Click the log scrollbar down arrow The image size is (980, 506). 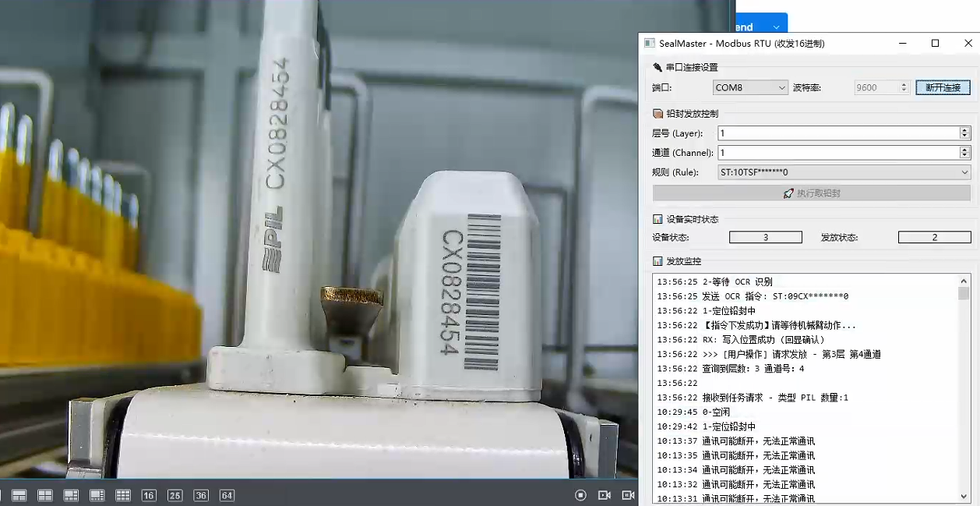[964, 496]
